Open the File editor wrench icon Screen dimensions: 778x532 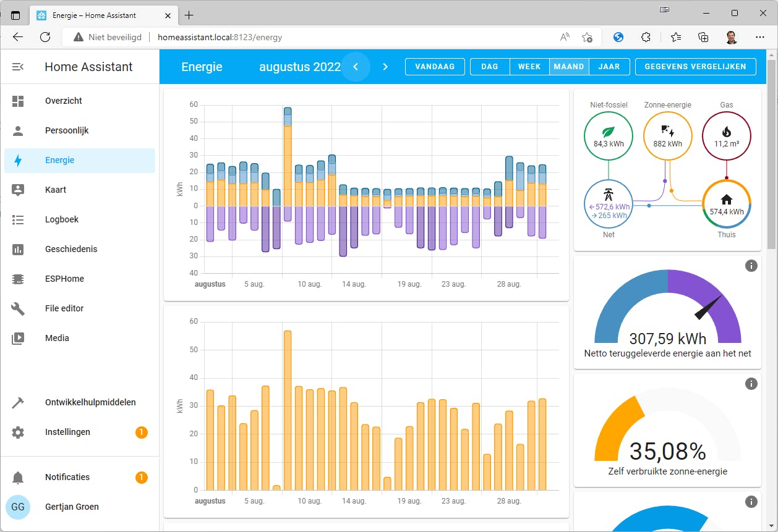tap(18, 308)
